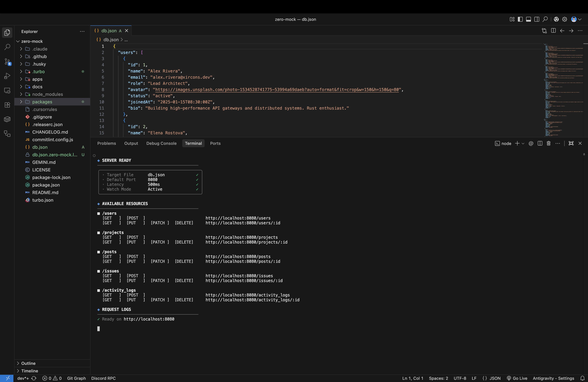This screenshot has width=588, height=382.
Task: Split the terminal panel
Action: pyautogui.click(x=540, y=143)
